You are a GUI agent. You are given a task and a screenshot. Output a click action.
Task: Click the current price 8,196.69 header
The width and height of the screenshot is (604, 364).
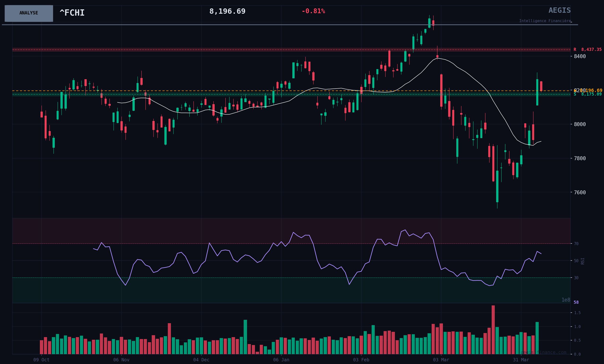tap(227, 12)
